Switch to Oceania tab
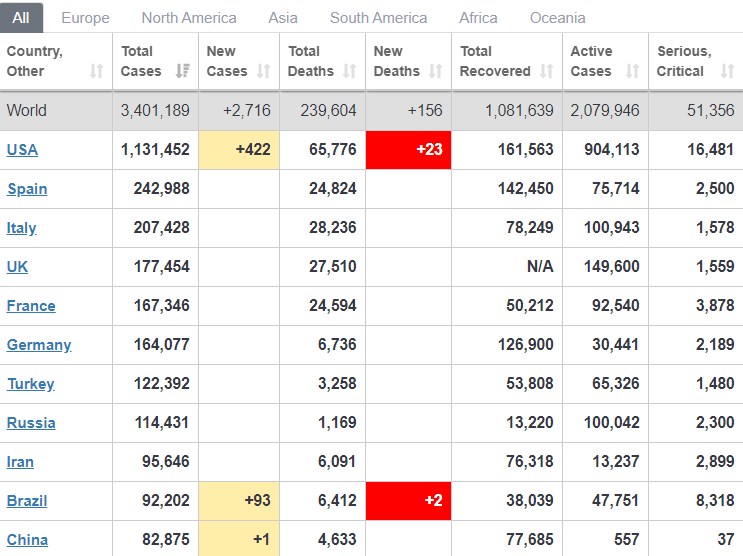Viewport: 743px width, 556px height. coord(557,18)
